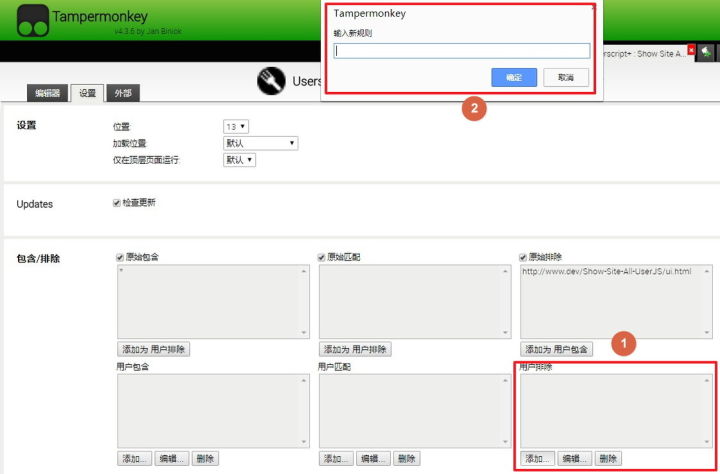Click the scroll-down arrow of 原始排除 list

(706, 333)
